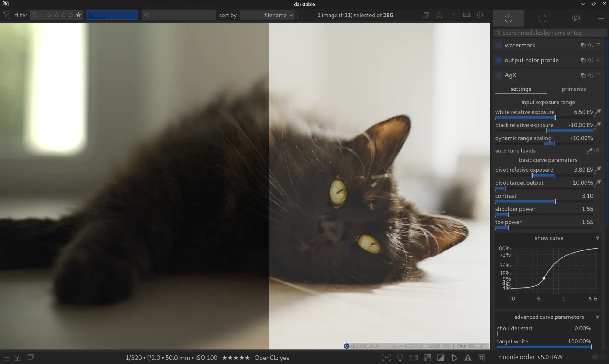Toggle softproofing icon in bottom bar
The height and width of the screenshot is (364, 609).
(x=454, y=358)
